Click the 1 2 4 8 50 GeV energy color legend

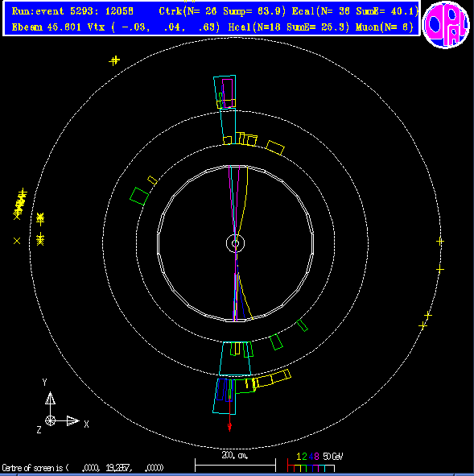315,462
